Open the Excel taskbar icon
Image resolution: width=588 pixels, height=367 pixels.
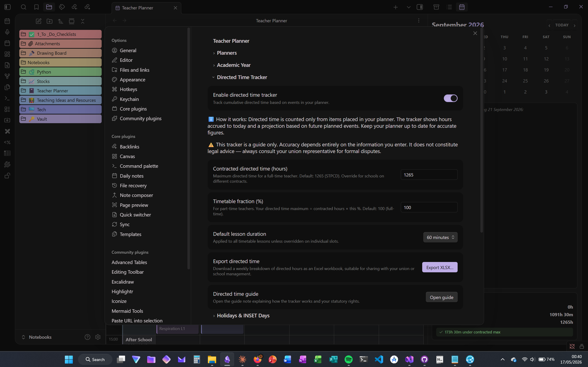pos(318,359)
